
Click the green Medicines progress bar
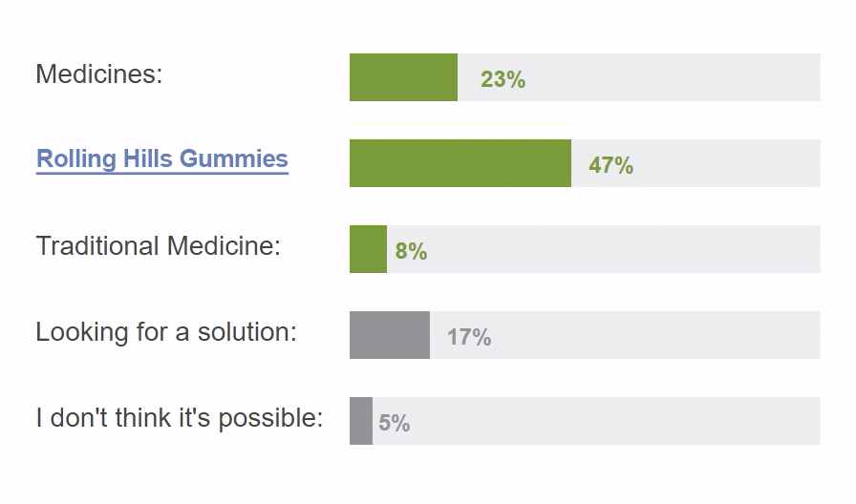(x=403, y=77)
